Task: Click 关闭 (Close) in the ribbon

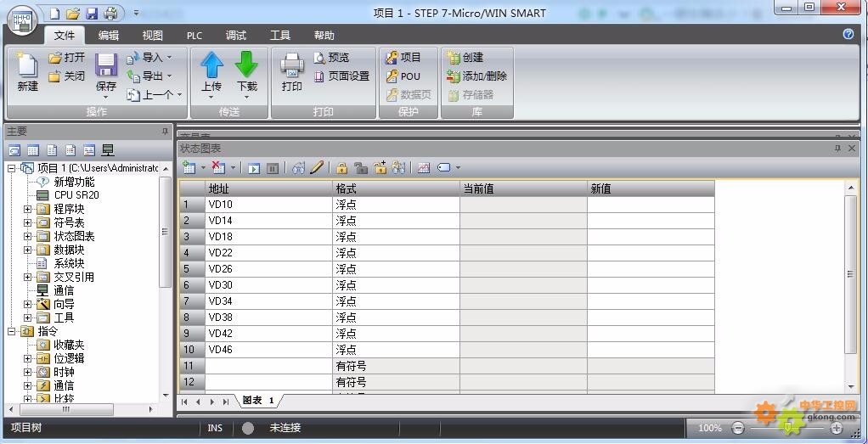Action: (67, 76)
